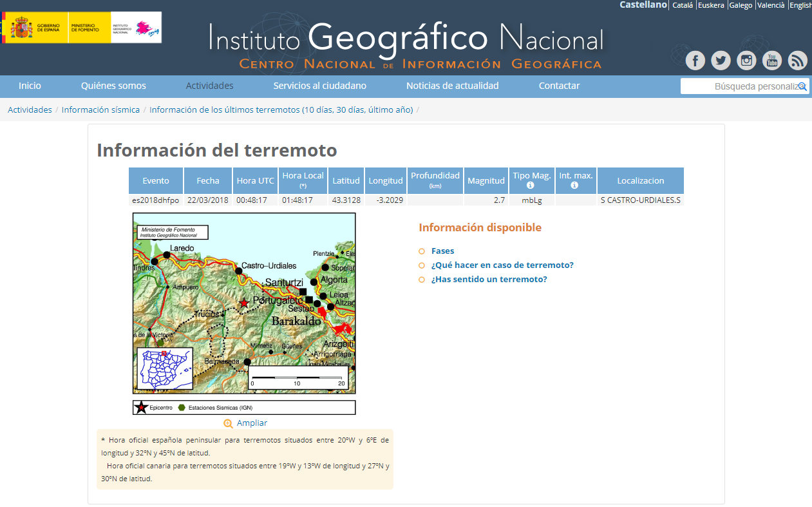Open Servicios al ciudadano menu
Image resolution: width=812 pixels, height=507 pixels.
click(320, 86)
